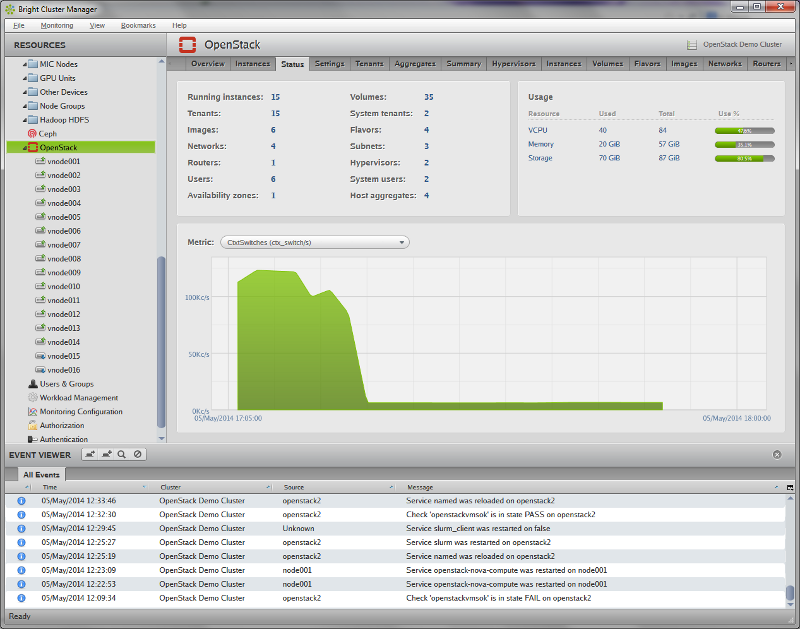Image resolution: width=800 pixels, height=629 pixels.
Task: Click the vnode016 node icon
Action: click(40, 370)
